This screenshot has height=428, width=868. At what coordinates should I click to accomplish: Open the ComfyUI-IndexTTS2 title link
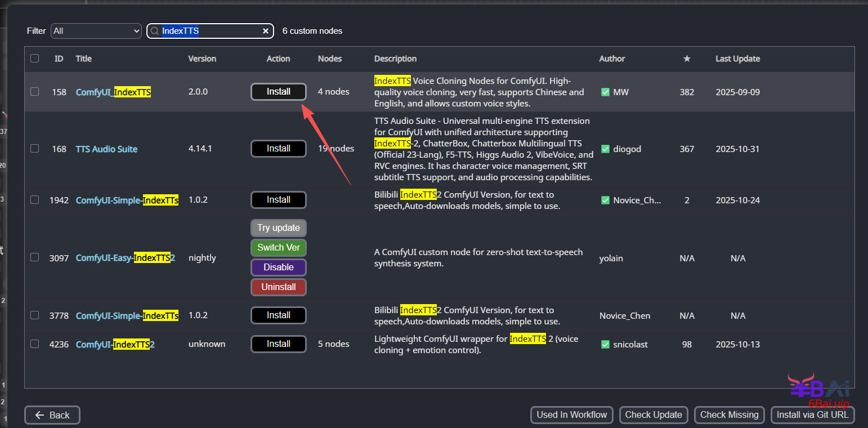pyautogui.click(x=115, y=344)
